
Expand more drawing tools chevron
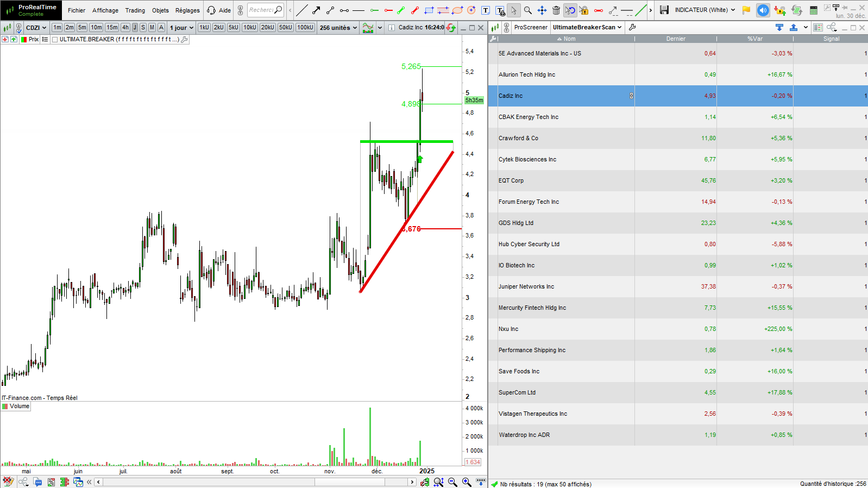[x=651, y=10]
